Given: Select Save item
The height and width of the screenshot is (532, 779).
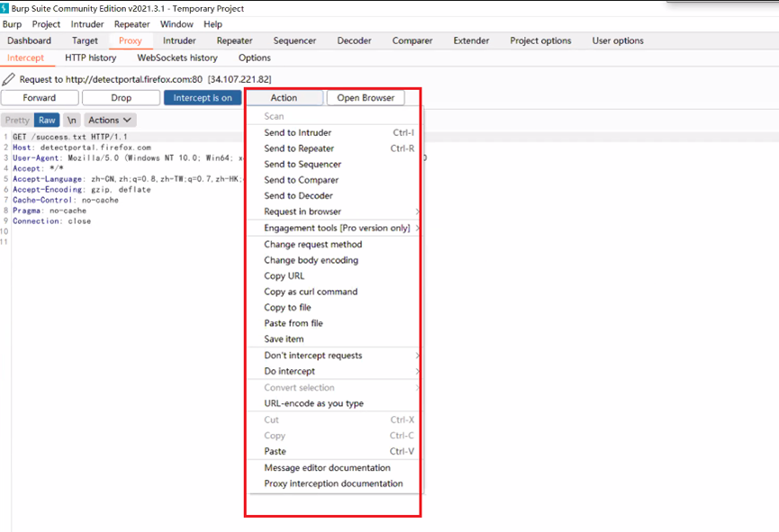Looking at the screenshot, I should point(334,339).
